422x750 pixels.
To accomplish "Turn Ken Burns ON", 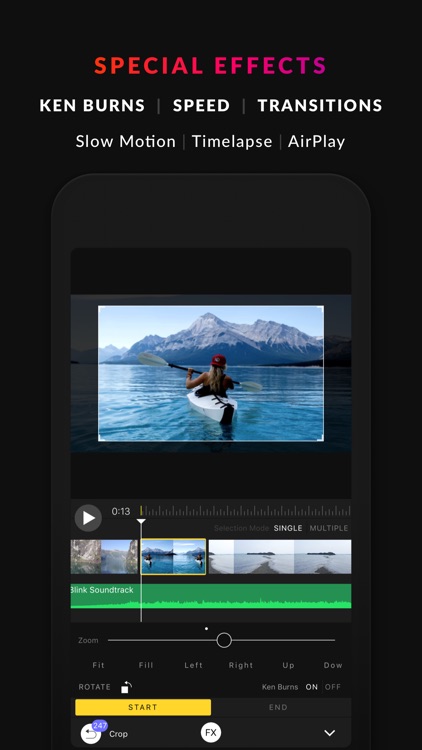I will (311, 687).
